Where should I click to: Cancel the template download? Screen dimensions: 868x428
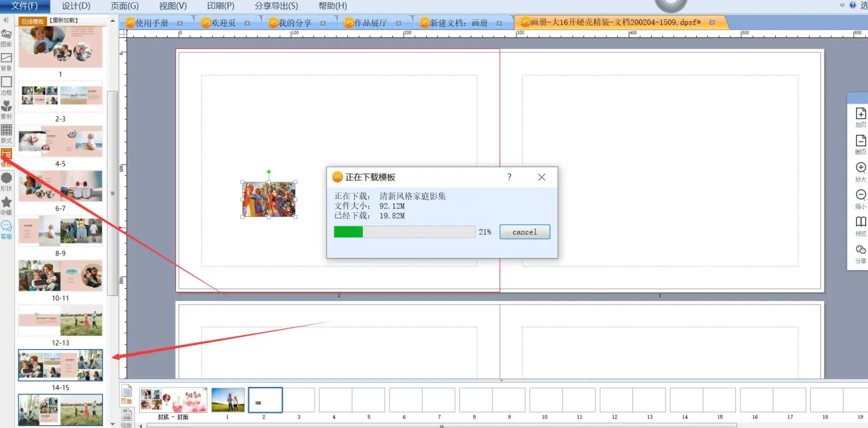click(x=524, y=232)
